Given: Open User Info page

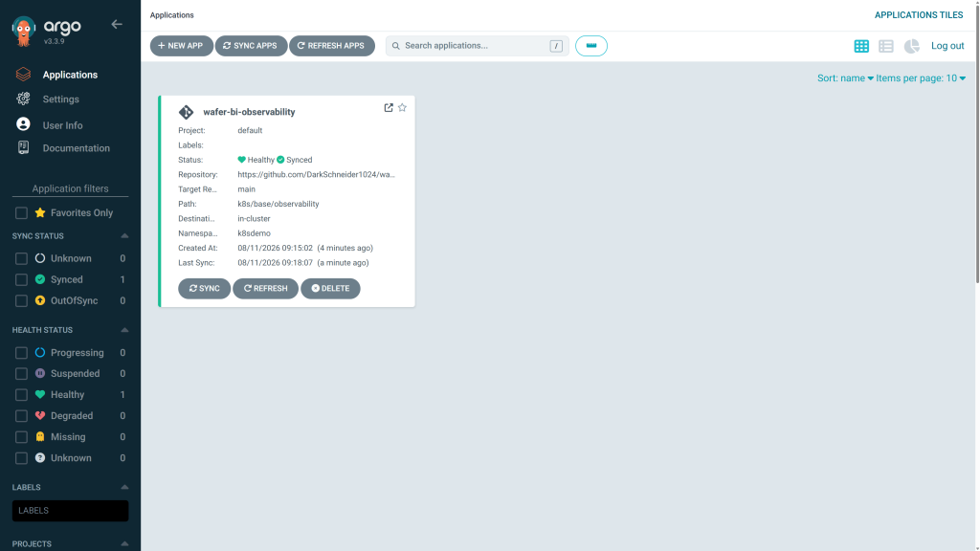Looking at the screenshot, I should (x=62, y=125).
